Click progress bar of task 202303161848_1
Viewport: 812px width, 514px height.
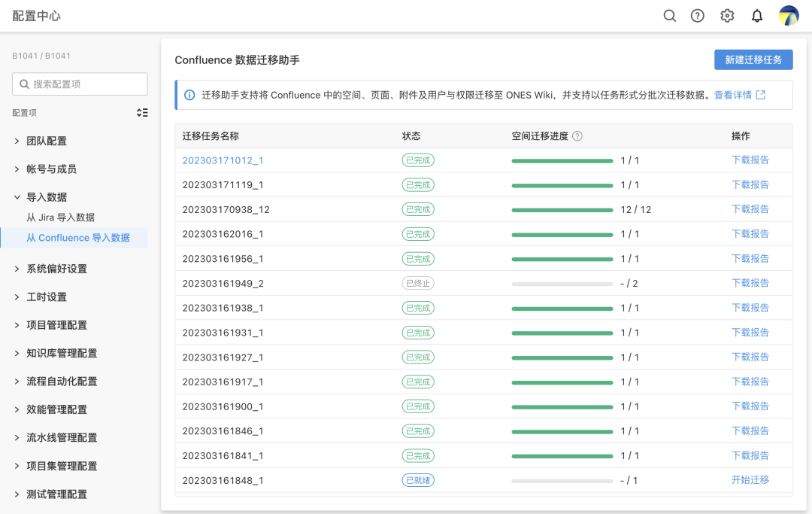pos(562,481)
